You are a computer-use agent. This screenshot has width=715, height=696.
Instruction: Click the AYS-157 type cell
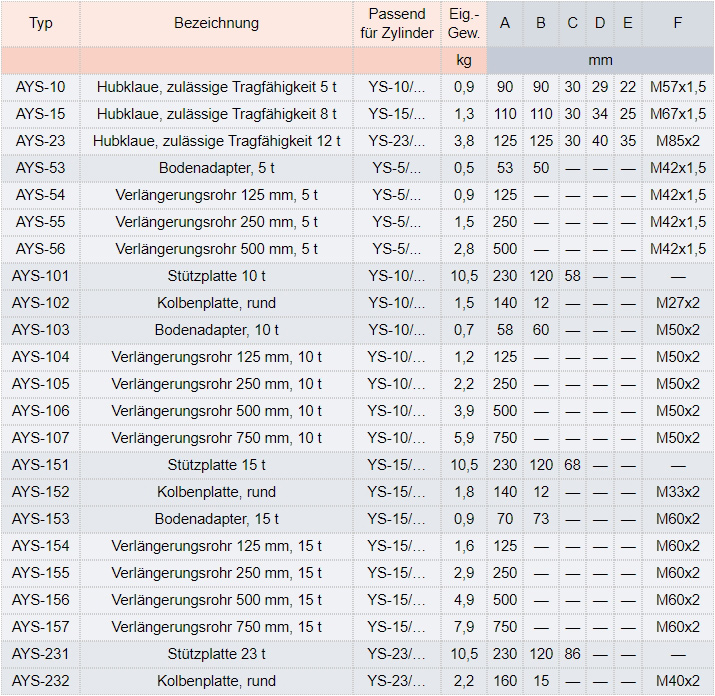point(41,627)
